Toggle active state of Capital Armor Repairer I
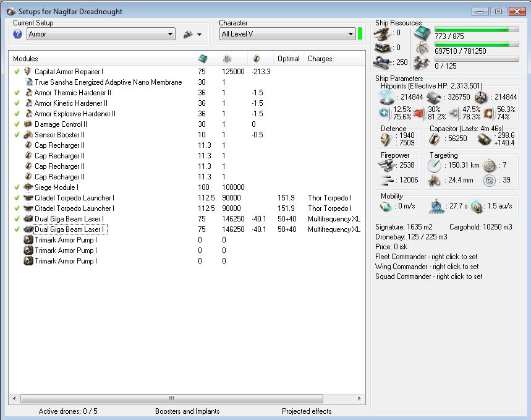531x420 pixels. pyautogui.click(x=17, y=72)
